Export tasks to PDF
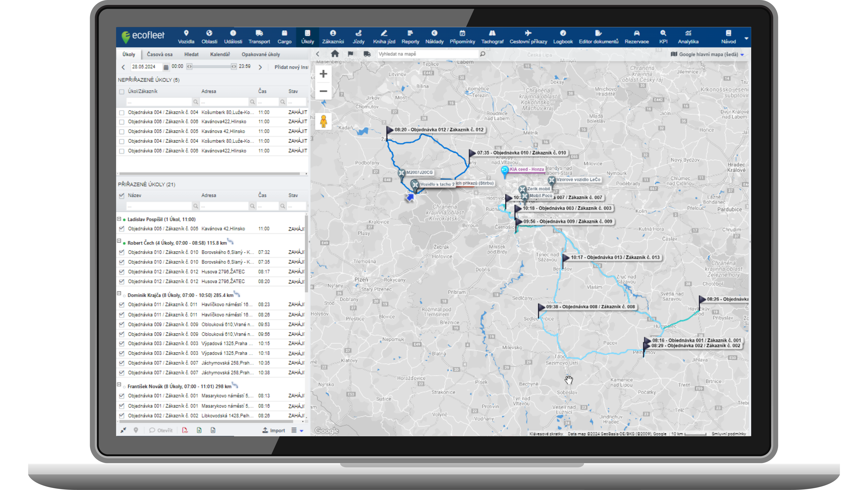868x490 pixels. tap(185, 430)
